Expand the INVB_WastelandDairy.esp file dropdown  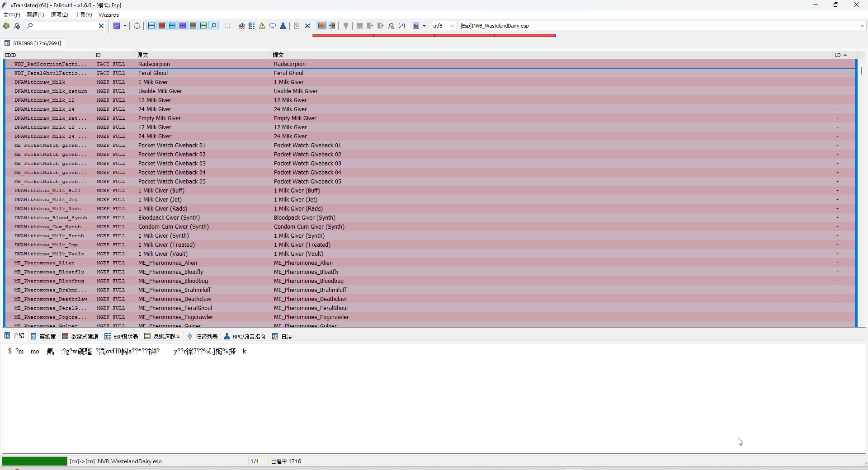pyautogui.click(x=862, y=26)
